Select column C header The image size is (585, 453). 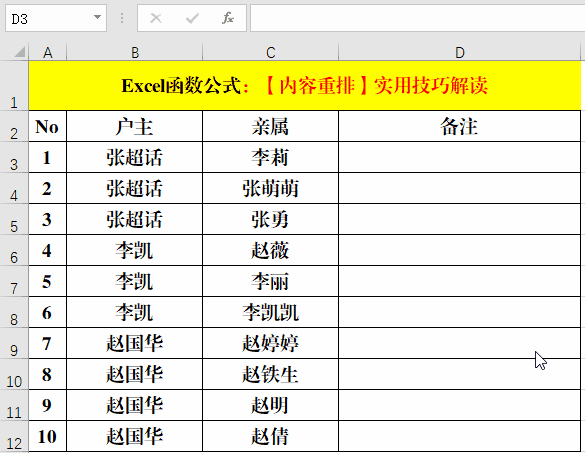pos(270,52)
